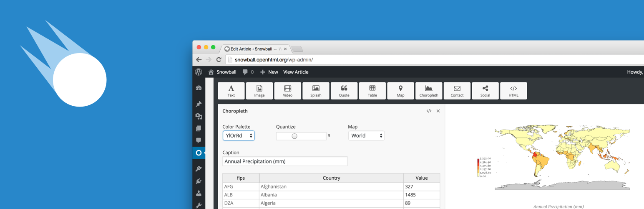Add a Quote block

344,91
